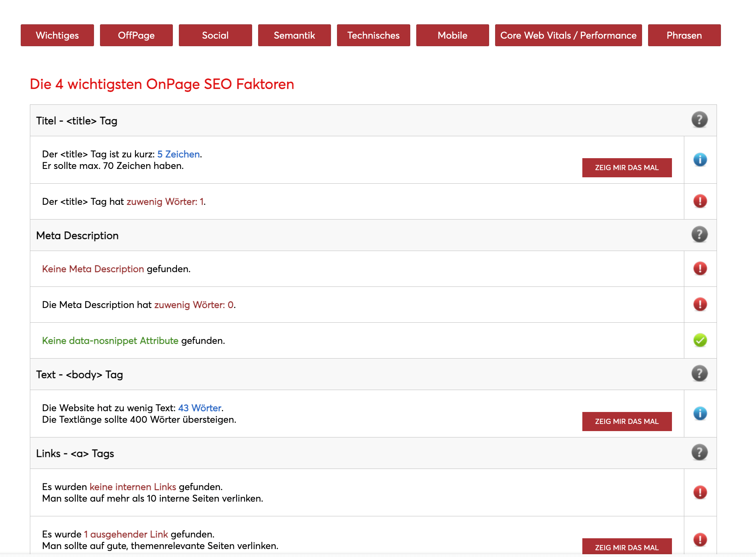
Task: Switch to the Phrasen tab
Action: [x=684, y=35]
